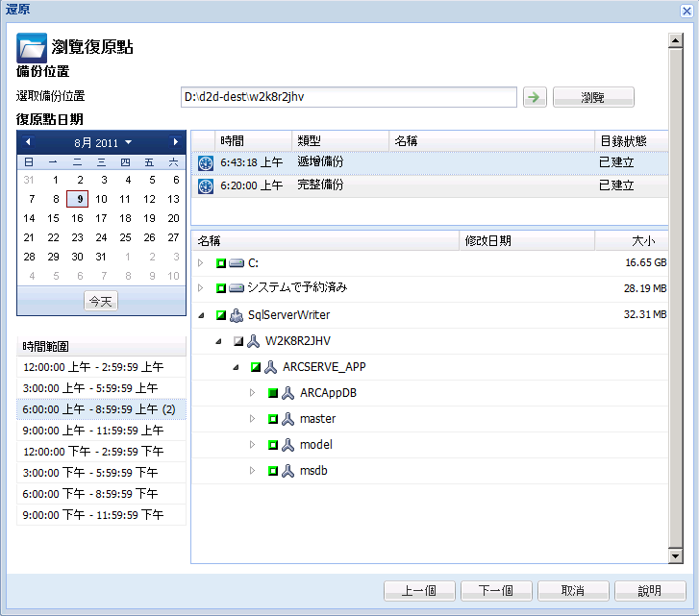Expand the C: drive tree node

coord(201,262)
